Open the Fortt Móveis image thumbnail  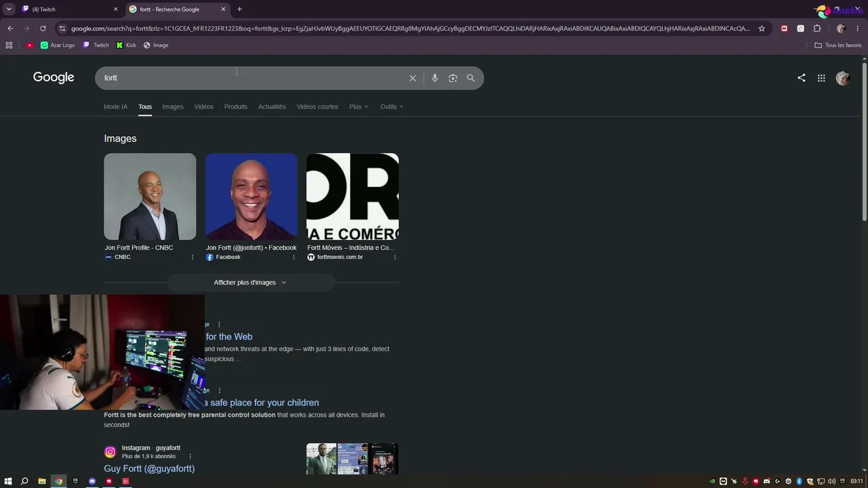tap(353, 197)
